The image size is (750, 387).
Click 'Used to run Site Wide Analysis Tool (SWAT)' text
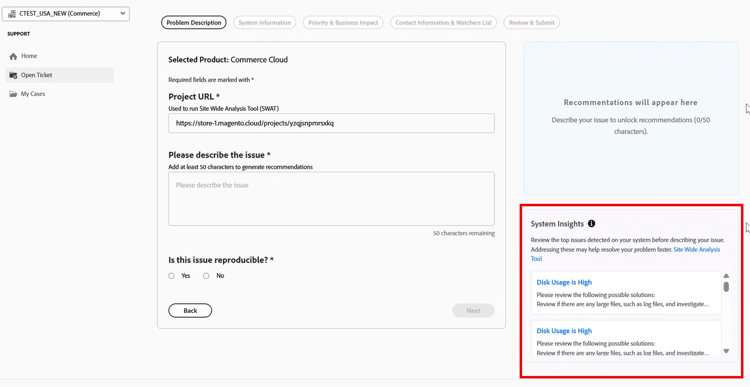tap(223, 109)
